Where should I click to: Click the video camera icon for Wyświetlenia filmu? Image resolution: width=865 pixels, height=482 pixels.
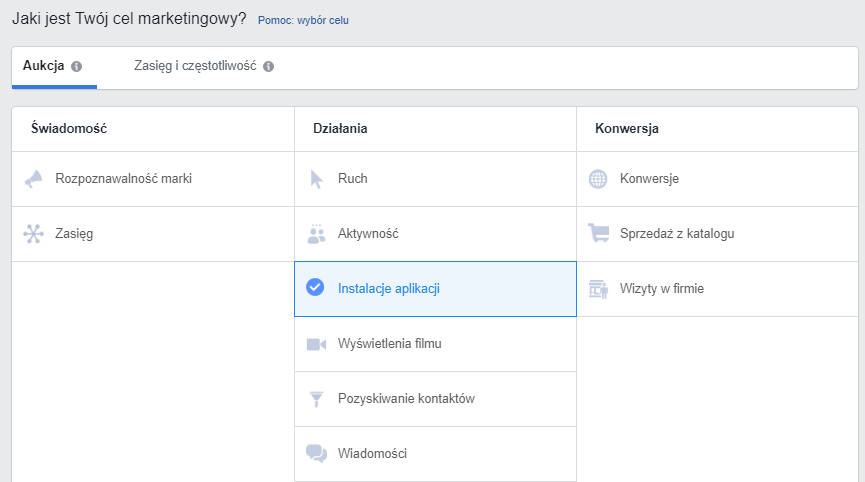pos(316,344)
